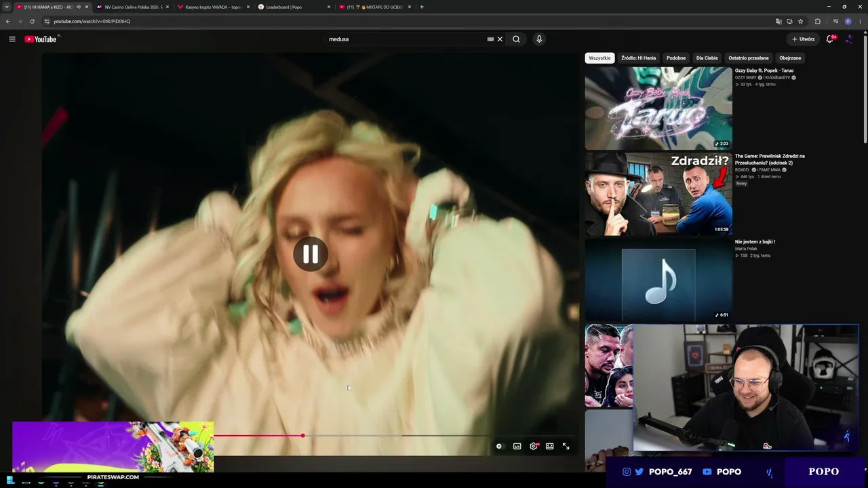The height and width of the screenshot is (488, 868).
Task: Switch to the MIXTAPE DO UCIEKA tab
Action: click(x=375, y=7)
